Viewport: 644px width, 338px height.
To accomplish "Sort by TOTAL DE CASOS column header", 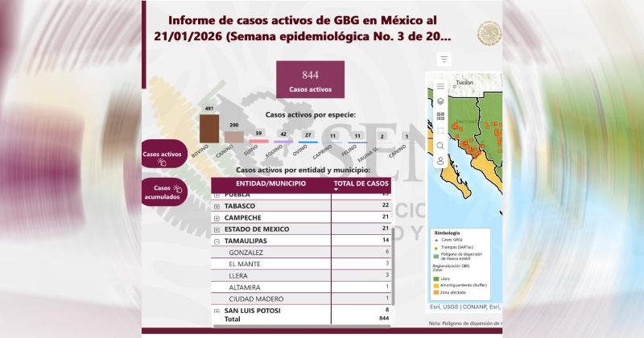I will pos(360,184).
